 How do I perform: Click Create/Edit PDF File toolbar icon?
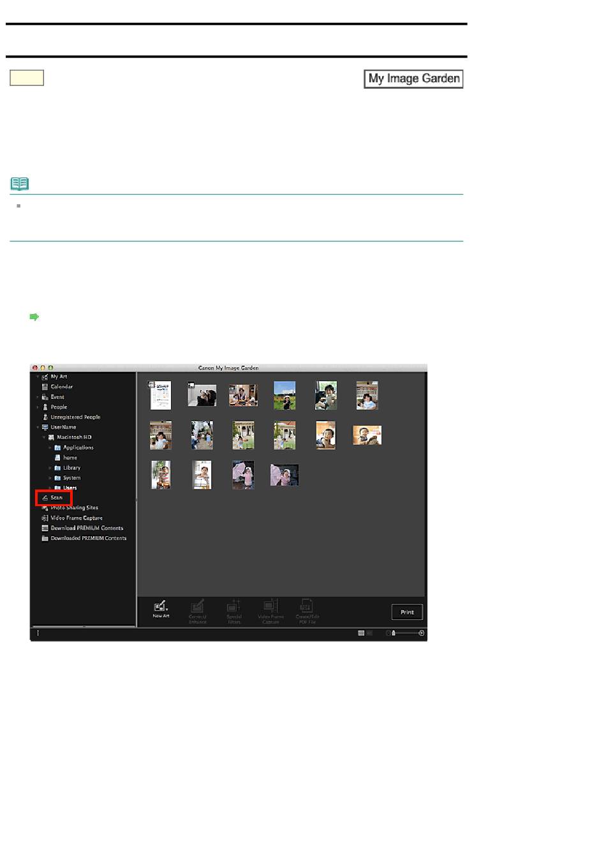pyautogui.click(x=307, y=611)
